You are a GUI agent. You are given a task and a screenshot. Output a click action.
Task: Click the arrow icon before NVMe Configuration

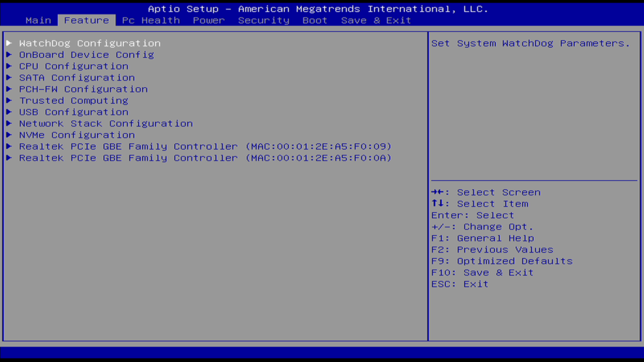pyautogui.click(x=9, y=135)
